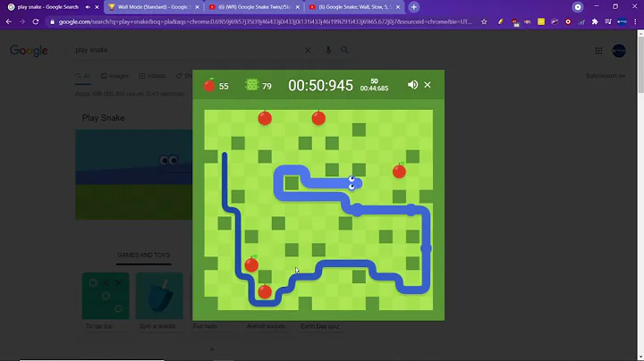Bookmark this page with the star icon

coord(484,21)
